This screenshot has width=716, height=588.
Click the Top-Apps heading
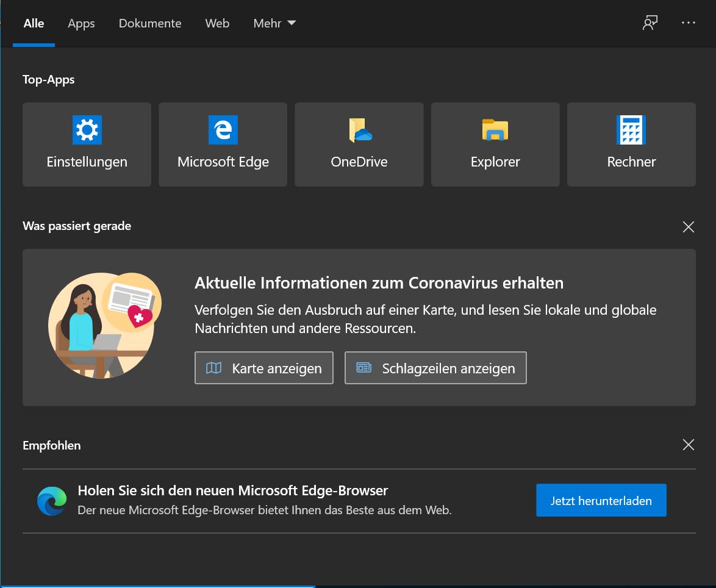[x=48, y=79]
